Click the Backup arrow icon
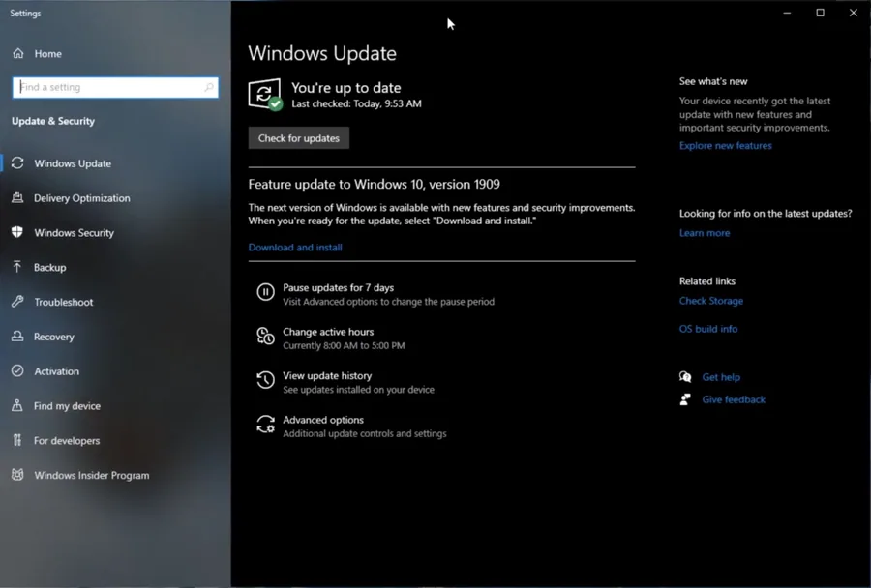 click(x=17, y=267)
